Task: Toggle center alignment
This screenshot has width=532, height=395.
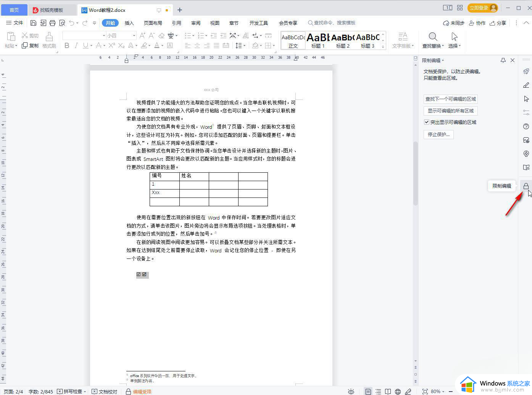Action: click(197, 45)
